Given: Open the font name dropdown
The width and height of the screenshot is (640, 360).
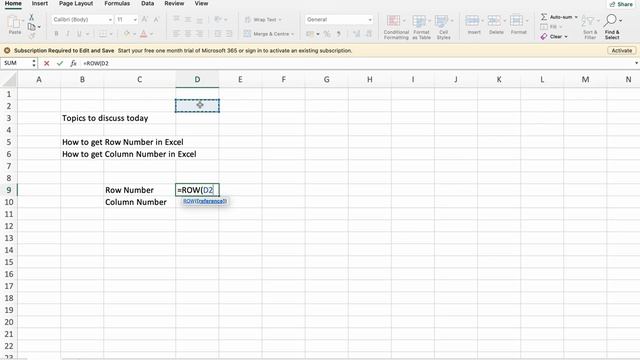Looking at the screenshot, I should click(110, 20).
